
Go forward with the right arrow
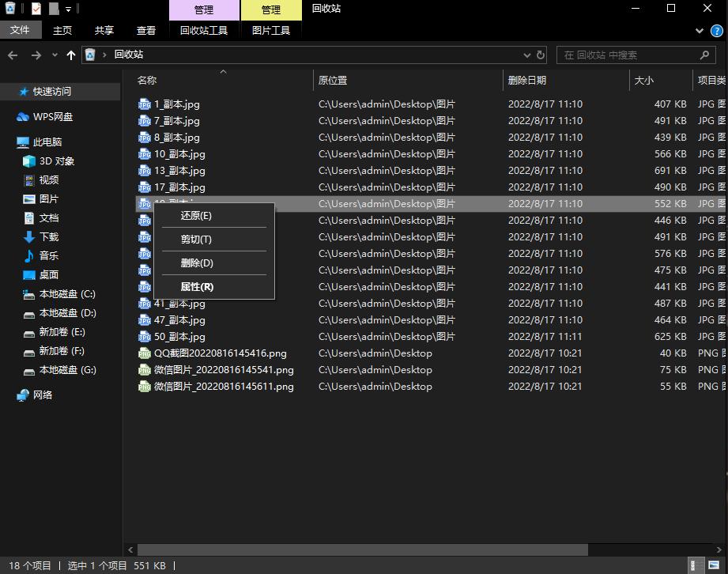[36, 55]
